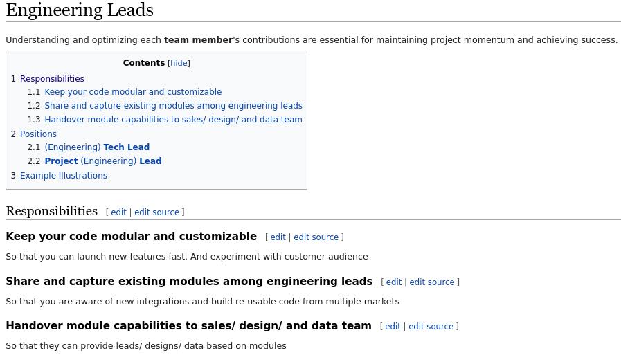Open Project (Engineering) Lead contents entry
Image resolution: width=621 pixels, height=364 pixels.
[103, 161]
